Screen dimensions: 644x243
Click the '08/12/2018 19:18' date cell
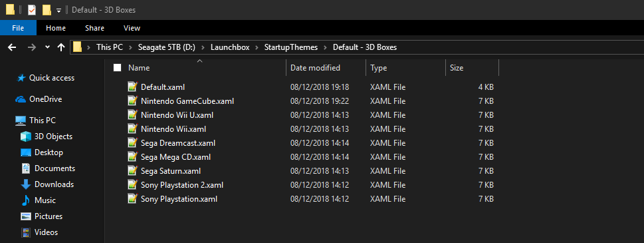click(320, 87)
